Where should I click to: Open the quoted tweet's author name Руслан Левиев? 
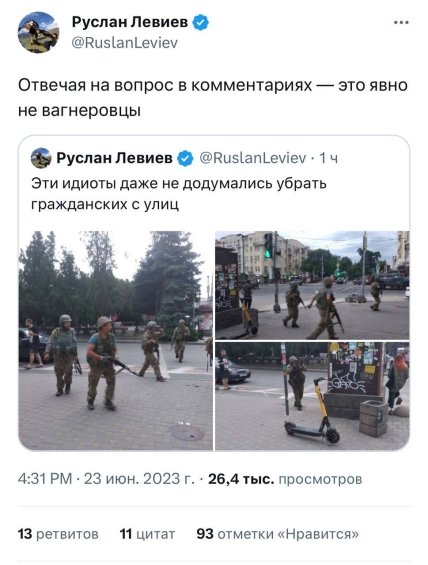115,158
